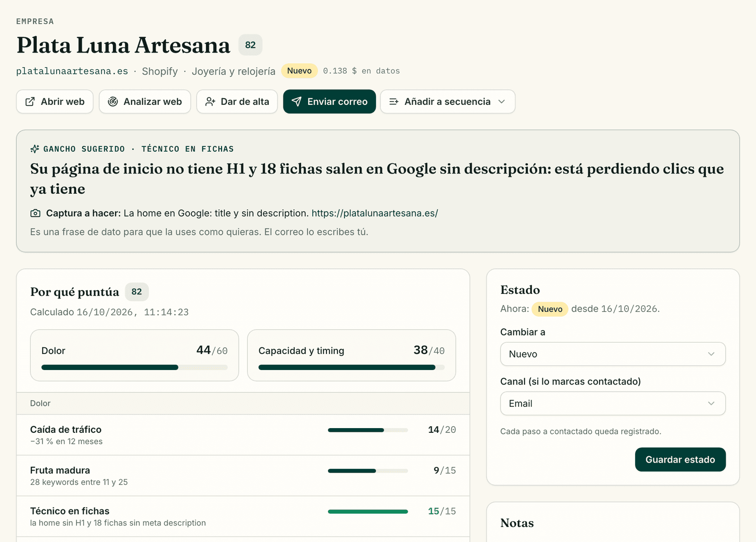Click the '−31 % en 12 meses' subtitle

pos(66,441)
